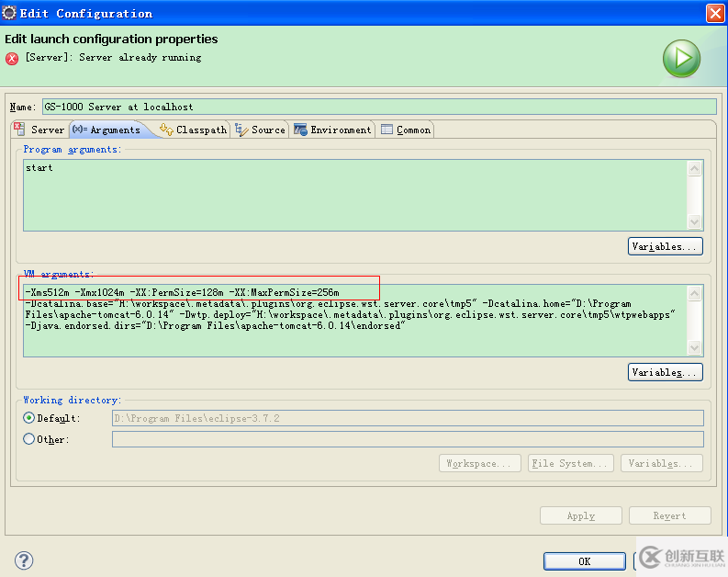Click the File System... button
This screenshot has height=577, width=728.
point(571,463)
